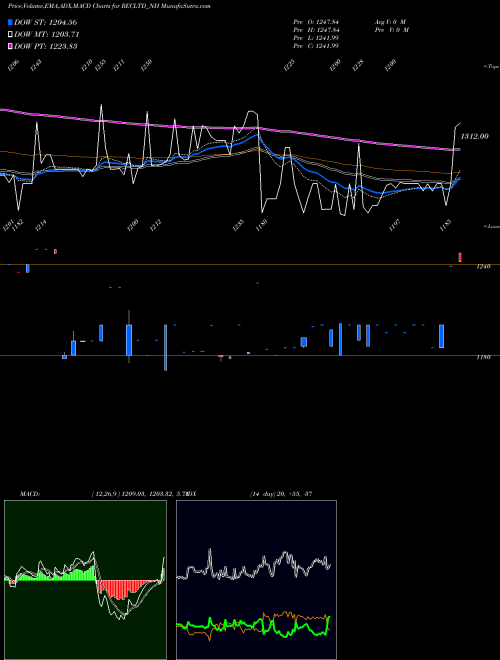
Task: Open the MACD histogram chart panel
Action: [85, 580]
